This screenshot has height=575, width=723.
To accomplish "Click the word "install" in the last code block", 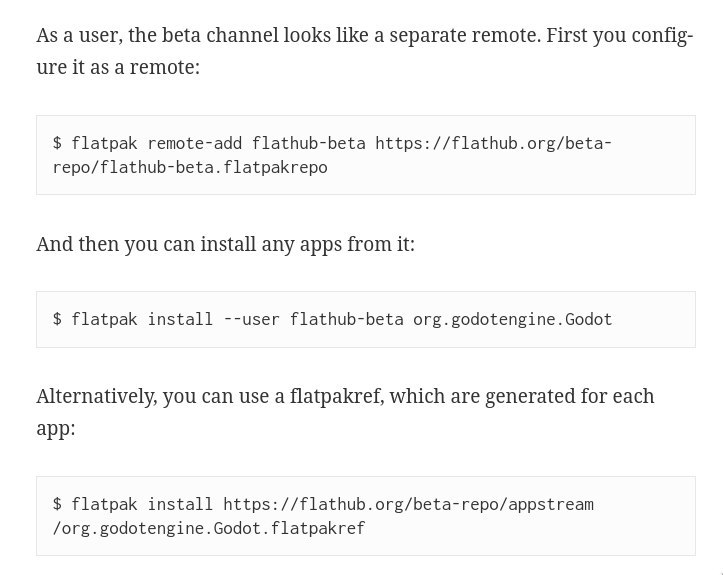I will (x=180, y=504).
